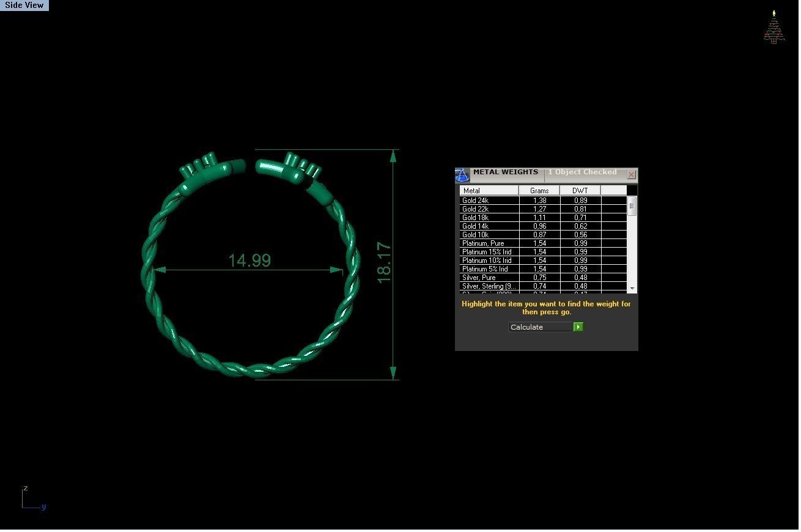The image size is (801, 532).
Task: Click the 0,87 grams value for Gold 10k
Action: coord(539,235)
